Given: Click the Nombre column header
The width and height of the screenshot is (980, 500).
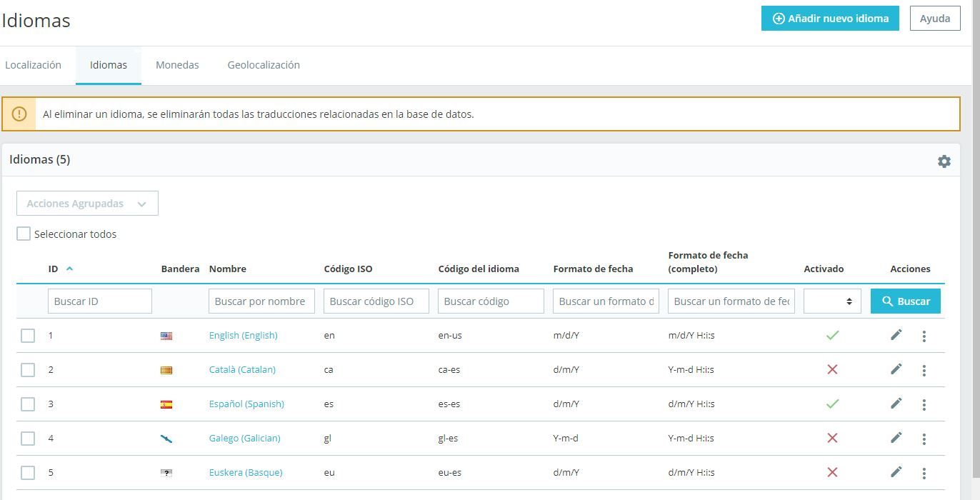Looking at the screenshot, I should point(228,269).
